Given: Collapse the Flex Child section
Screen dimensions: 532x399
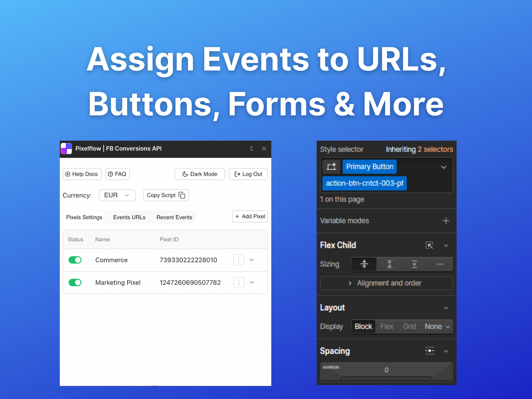Looking at the screenshot, I should click(x=446, y=245).
